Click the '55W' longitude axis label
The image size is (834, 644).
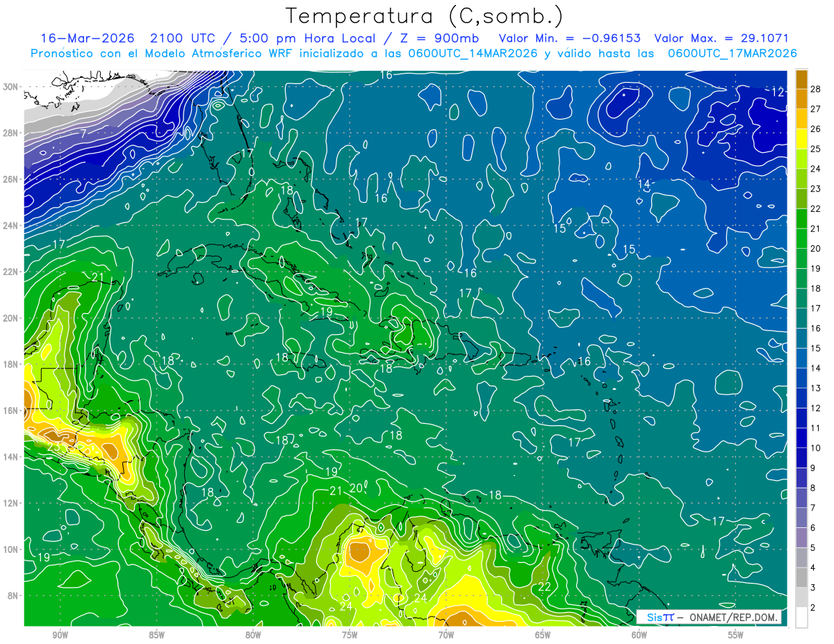point(736,635)
